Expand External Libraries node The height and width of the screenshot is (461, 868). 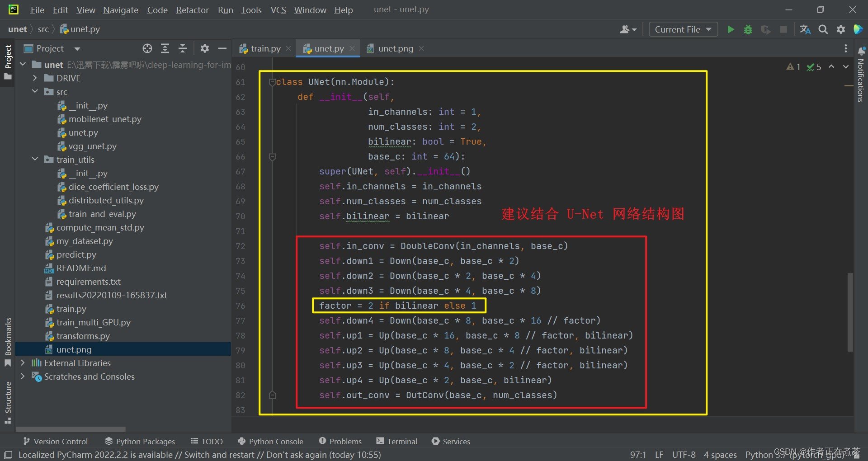(23, 363)
